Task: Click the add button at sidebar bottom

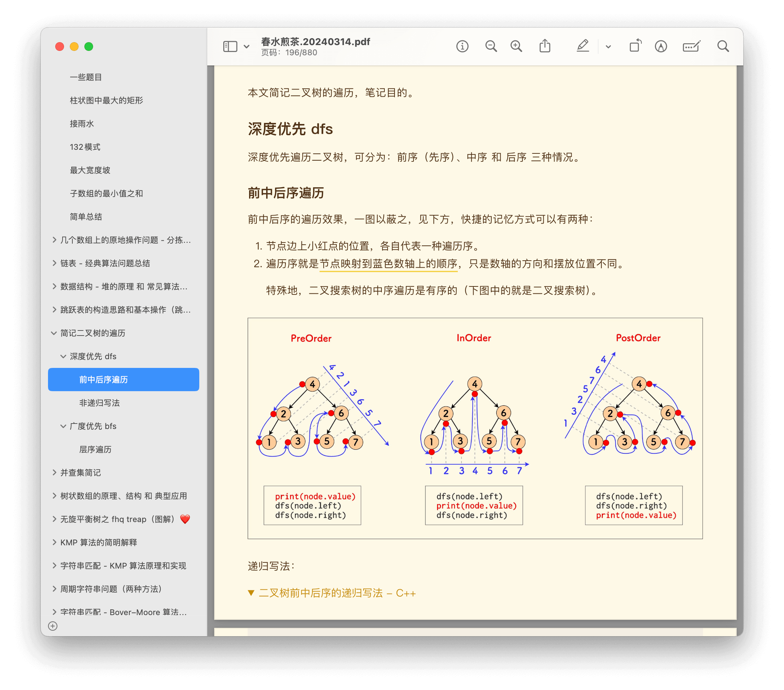Action: point(53,626)
